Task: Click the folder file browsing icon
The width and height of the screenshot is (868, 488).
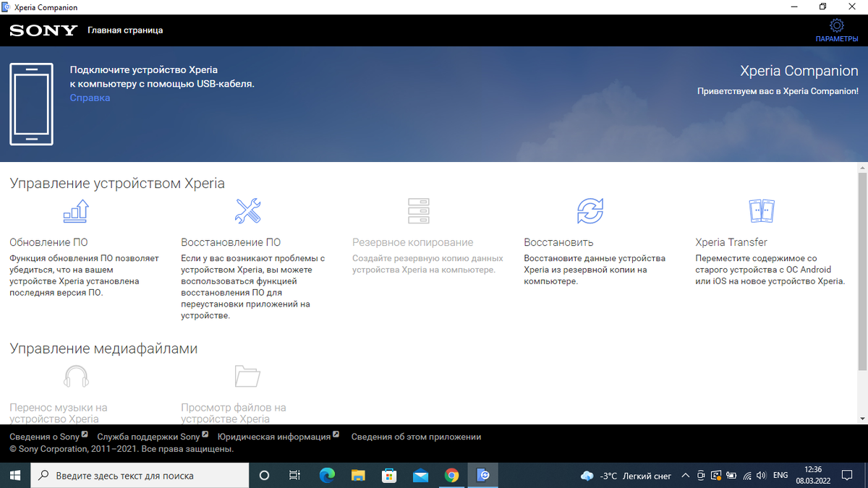Action: pyautogui.click(x=247, y=376)
